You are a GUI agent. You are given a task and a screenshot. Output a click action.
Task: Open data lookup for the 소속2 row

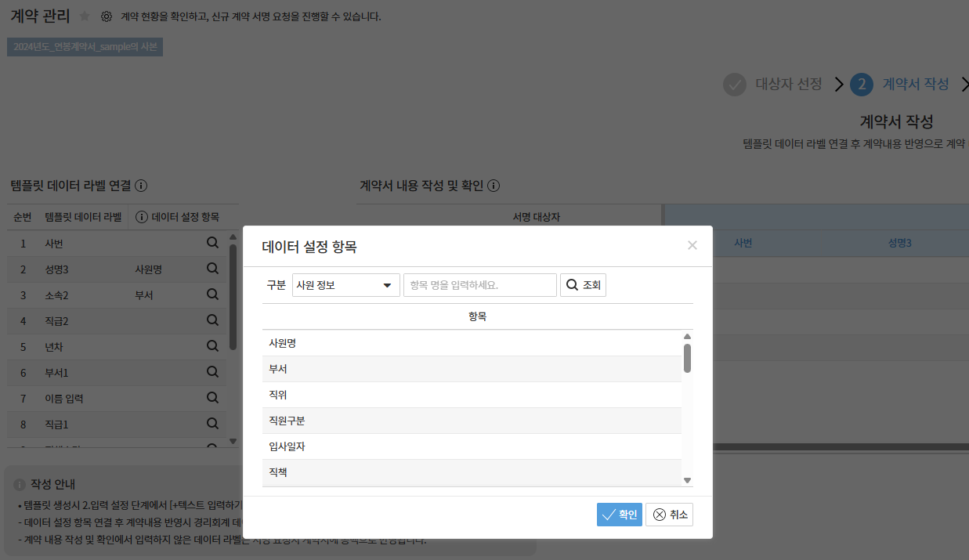pyautogui.click(x=212, y=294)
